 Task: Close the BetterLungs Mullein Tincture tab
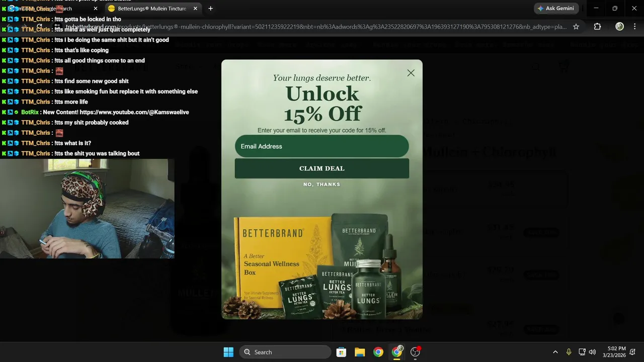click(195, 9)
